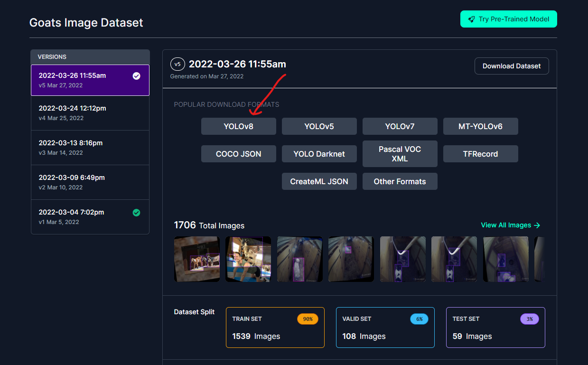
Task: Pick the YOLO Darknet format
Action: tap(319, 154)
